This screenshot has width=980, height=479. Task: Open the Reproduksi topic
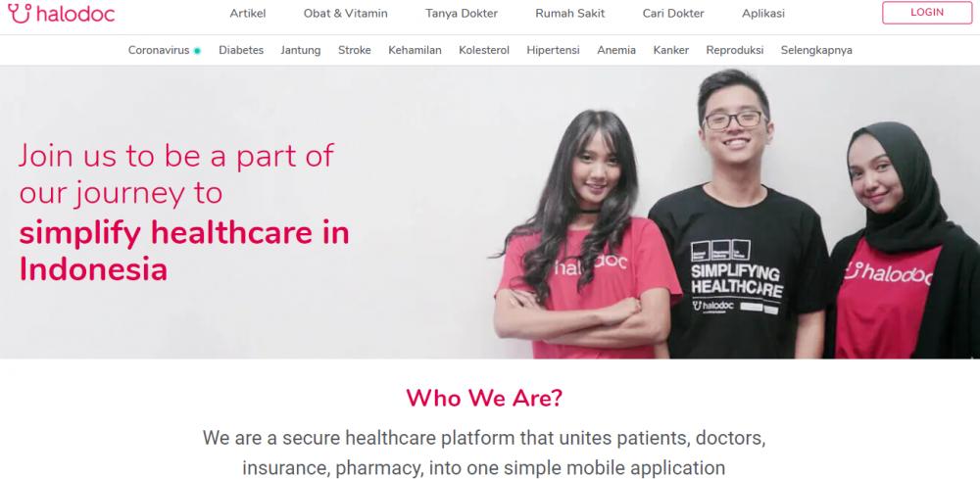point(735,50)
